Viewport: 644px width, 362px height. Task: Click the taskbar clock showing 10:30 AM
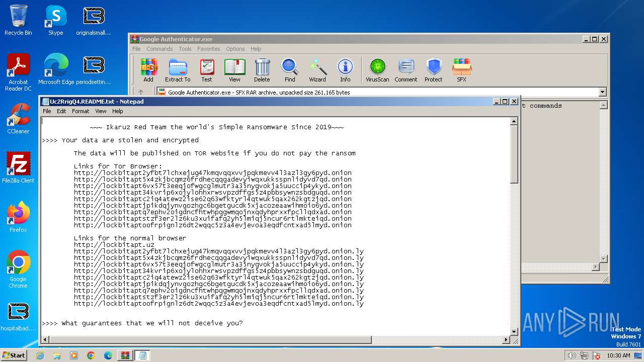point(618,355)
